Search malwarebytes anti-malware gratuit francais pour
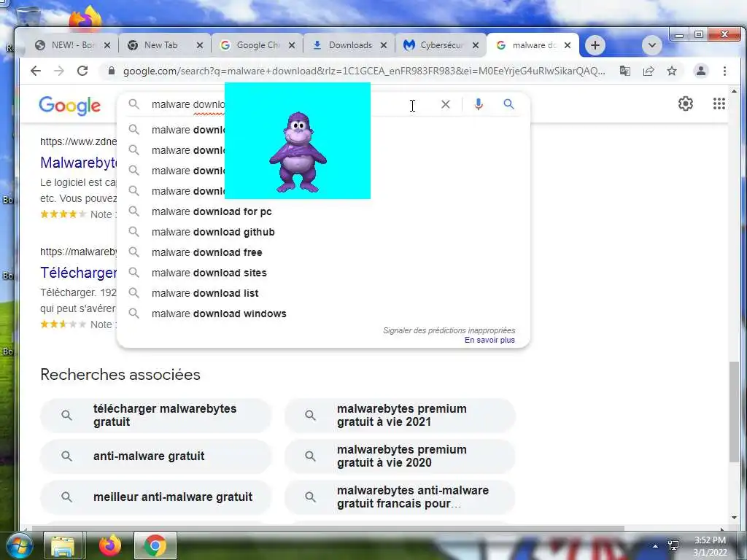Screen dimensions: 747x560 point(400,497)
